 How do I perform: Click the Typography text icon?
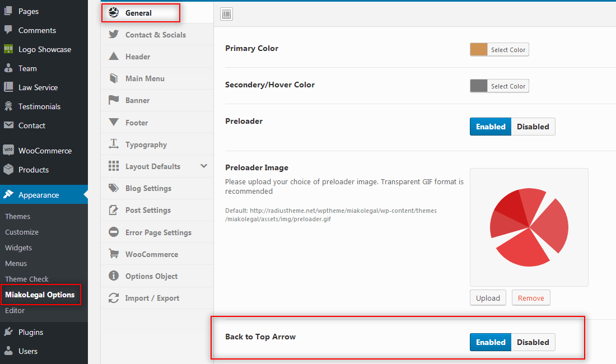(114, 144)
